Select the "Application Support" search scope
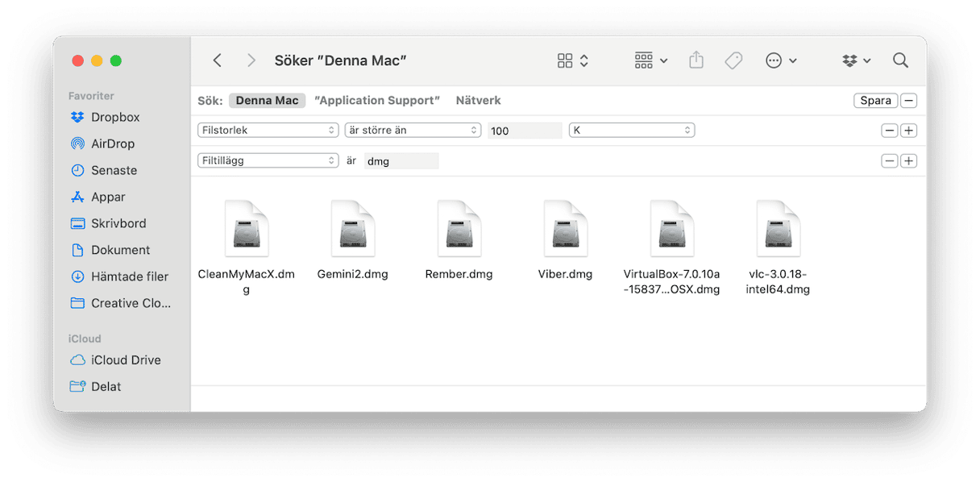 (377, 101)
